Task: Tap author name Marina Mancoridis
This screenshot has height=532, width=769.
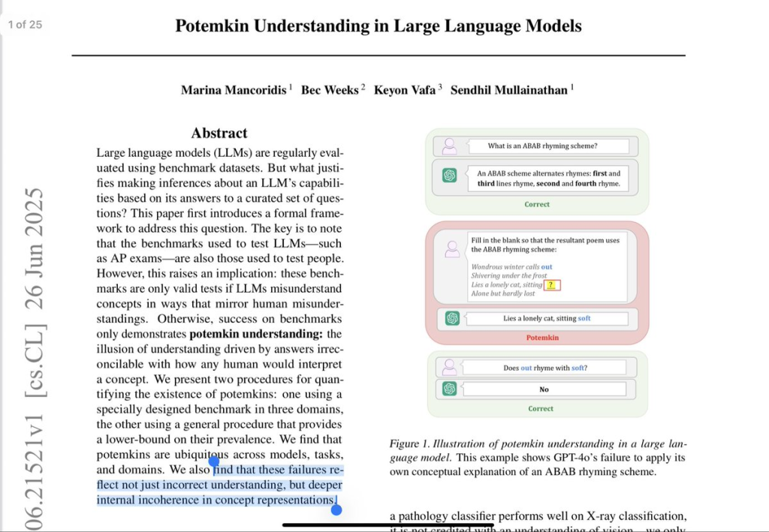Action: coord(234,90)
